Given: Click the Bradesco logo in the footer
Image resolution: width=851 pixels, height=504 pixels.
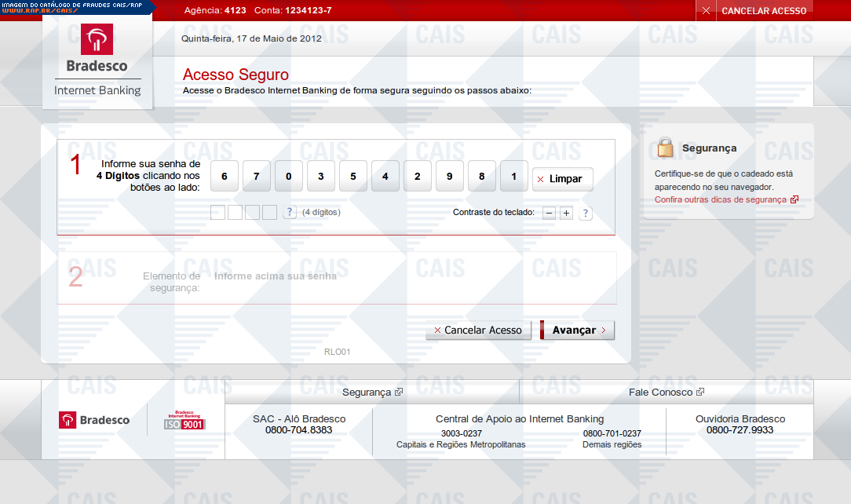Looking at the screenshot, I should coord(94,420).
